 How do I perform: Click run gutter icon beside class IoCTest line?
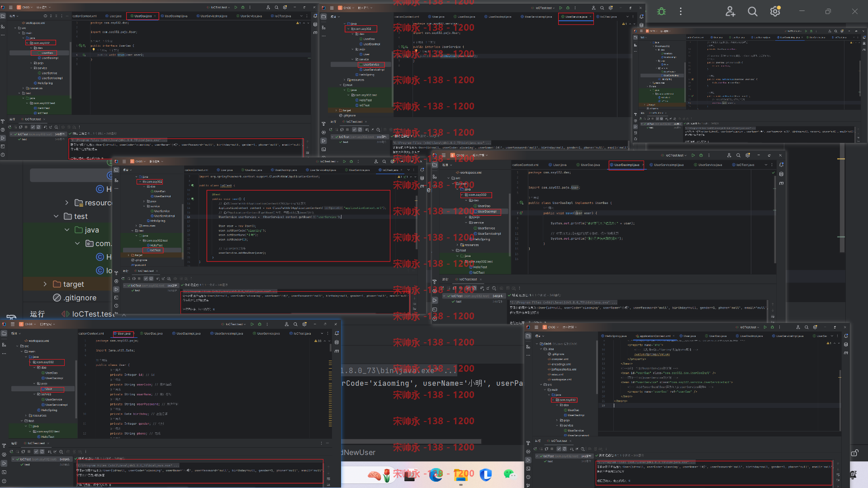click(192, 185)
